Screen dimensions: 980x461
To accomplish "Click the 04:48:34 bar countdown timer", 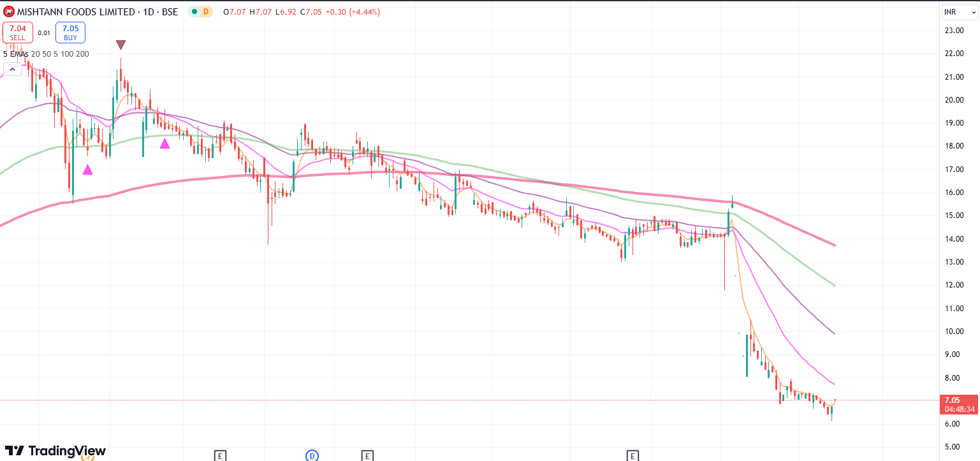I will [x=958, y=409].
